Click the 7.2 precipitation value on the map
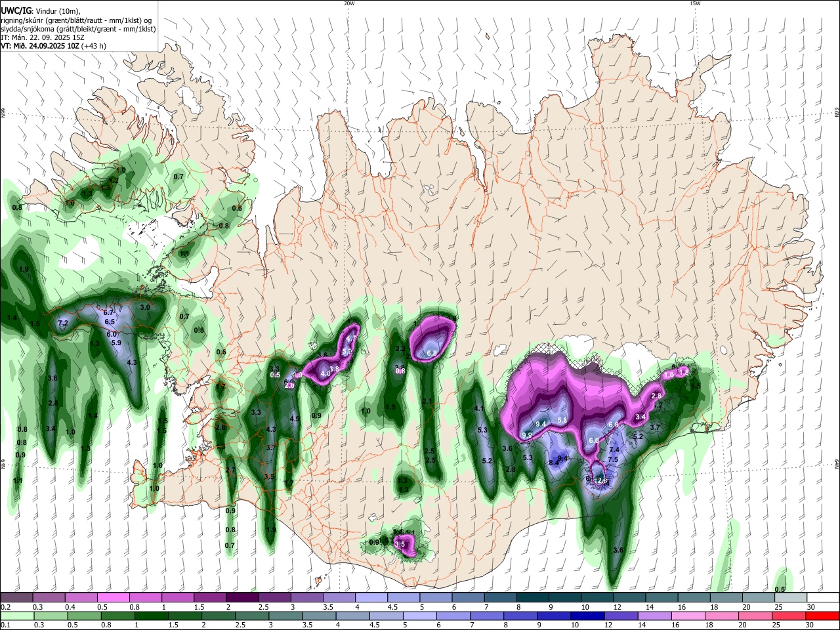 point(63,324)
